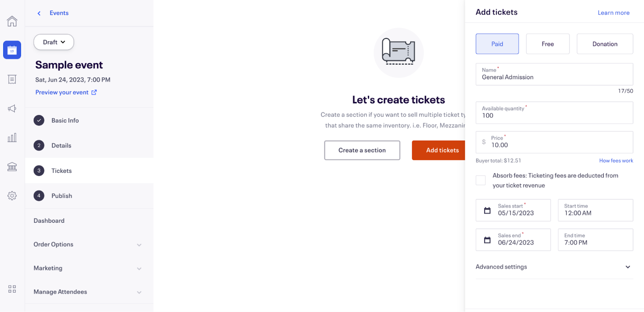
Task: Select the Events calendar icon
Action: tap(12, 50)
